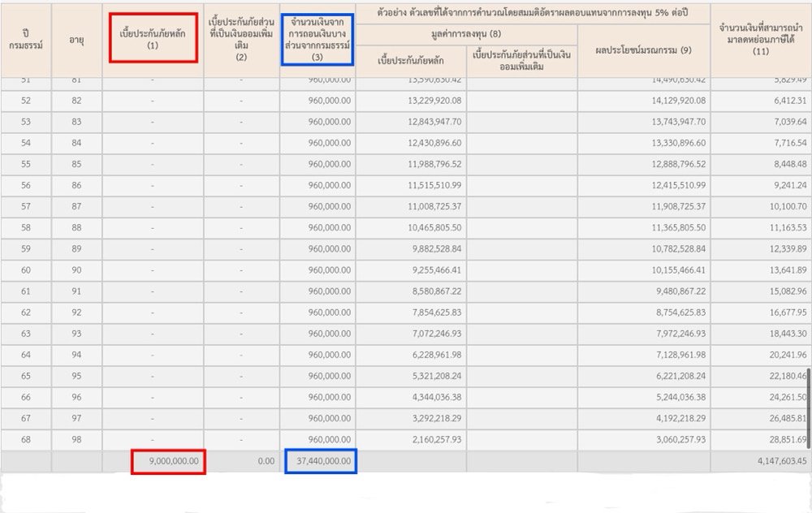The height and width of the screenshot is (513, 812).
Task: Select the column (11) tax deduction header
Action: [760, 40]
